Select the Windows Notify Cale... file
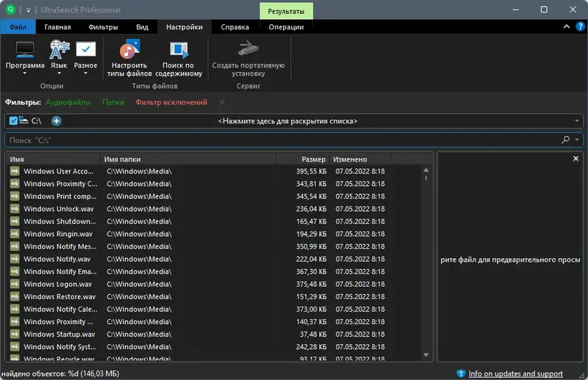588x380 pixels. click(x=60, y=309)
